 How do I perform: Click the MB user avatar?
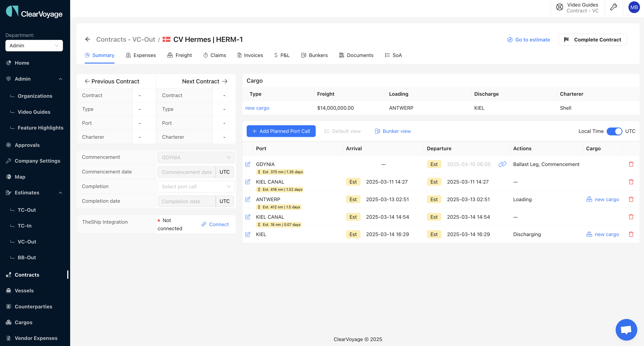tap(634, 7)
